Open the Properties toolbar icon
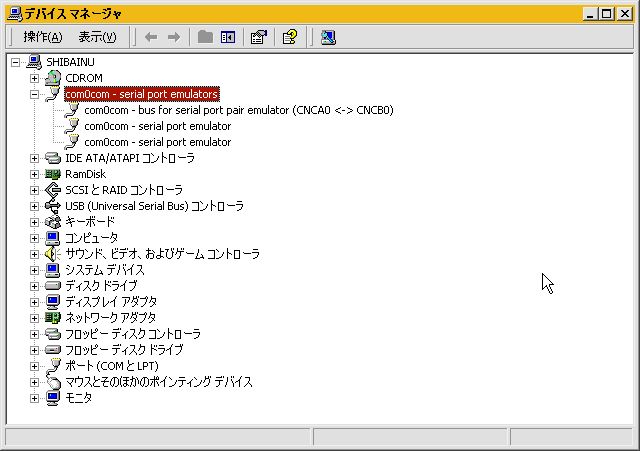This screenshot has width=640, height=451. [259, 38]
